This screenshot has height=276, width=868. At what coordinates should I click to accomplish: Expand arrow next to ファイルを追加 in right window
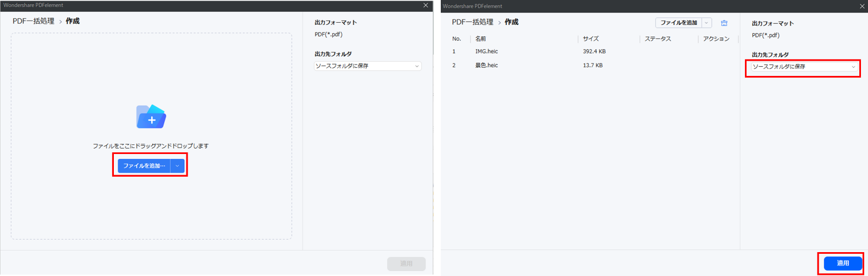pos(706,23)
